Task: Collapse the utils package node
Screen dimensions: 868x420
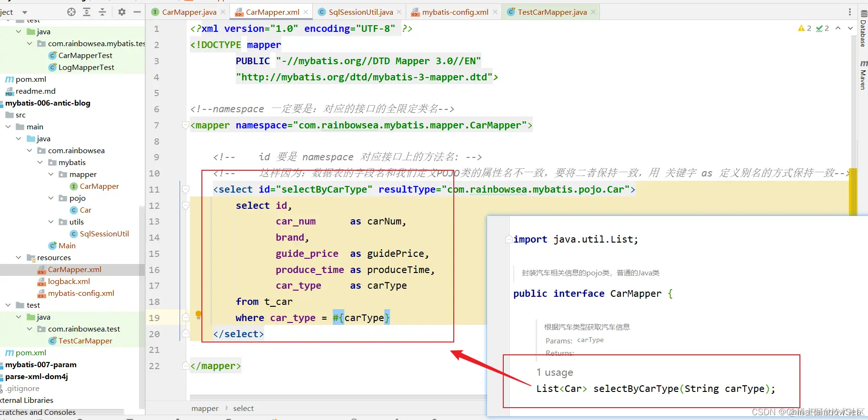Action: point(51,222)
